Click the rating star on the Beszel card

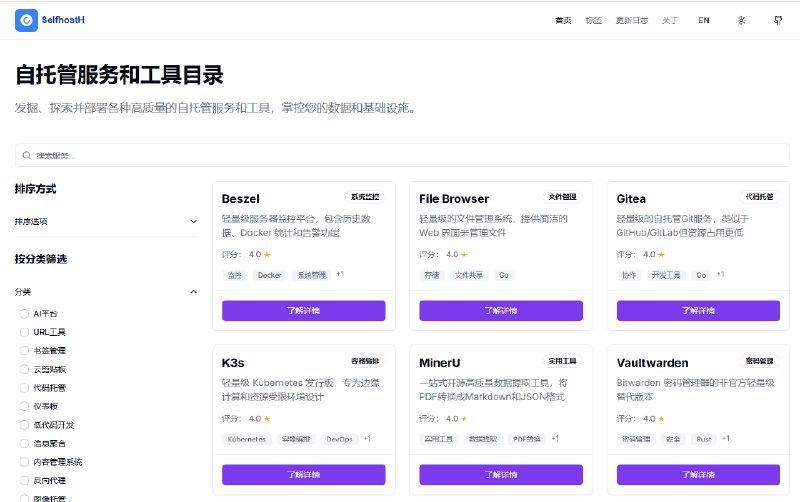point(267,254)
